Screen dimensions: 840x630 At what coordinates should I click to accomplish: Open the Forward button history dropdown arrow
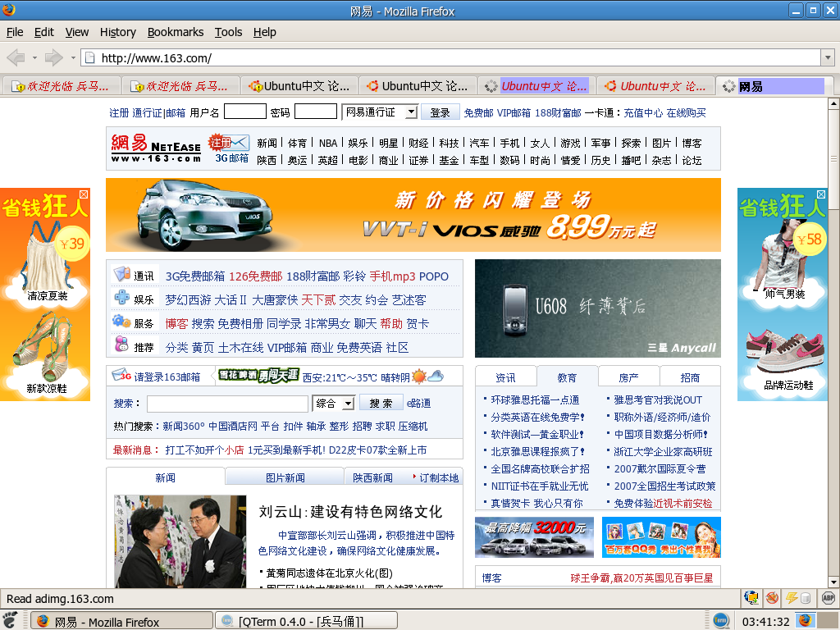(x=73, y=57)
